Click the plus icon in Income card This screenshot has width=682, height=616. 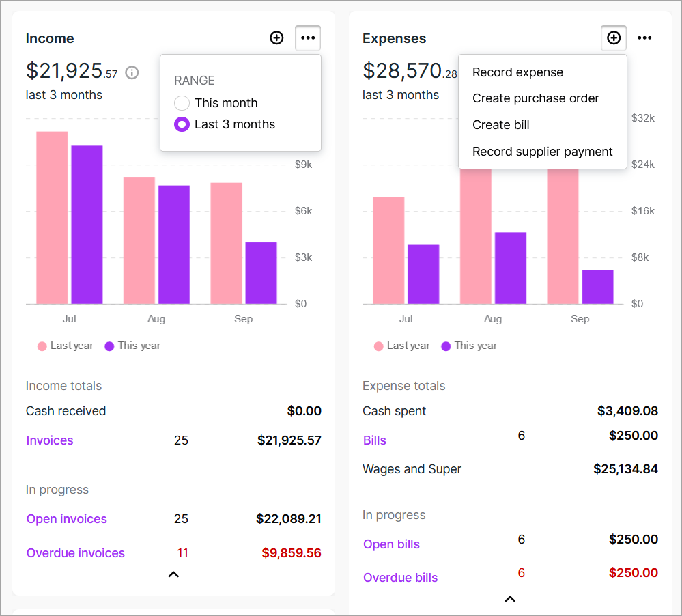pyautogui.click(x=276, y=38)
